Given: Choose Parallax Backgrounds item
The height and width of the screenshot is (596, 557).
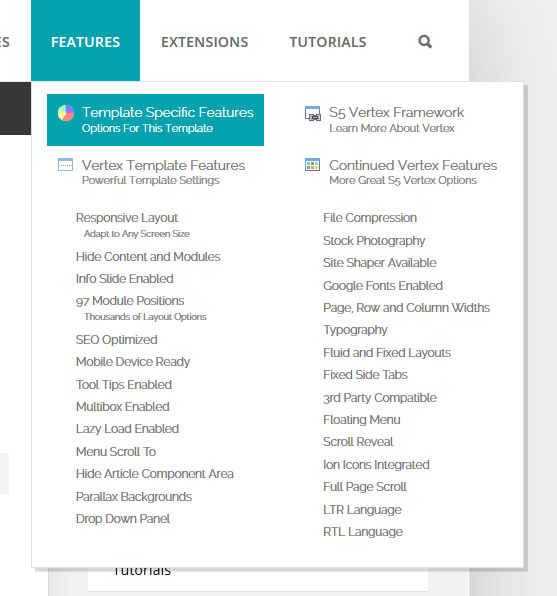Looking at the screenshot, I should coord(134,496).
